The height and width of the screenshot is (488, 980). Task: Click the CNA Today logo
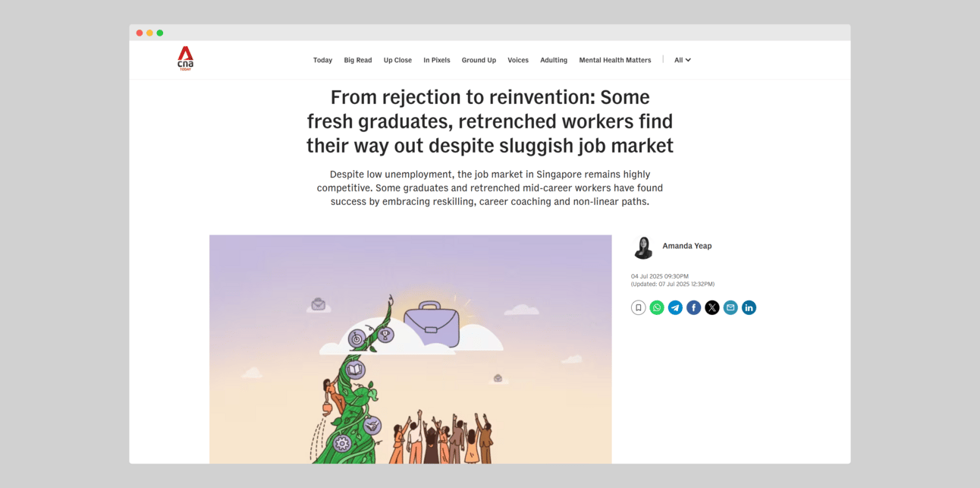[186, 58]
